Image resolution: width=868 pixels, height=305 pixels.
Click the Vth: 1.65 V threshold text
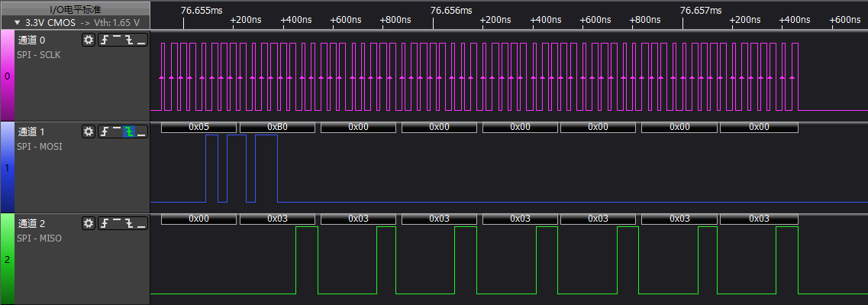pyautogui.click(x=117, y=23)
